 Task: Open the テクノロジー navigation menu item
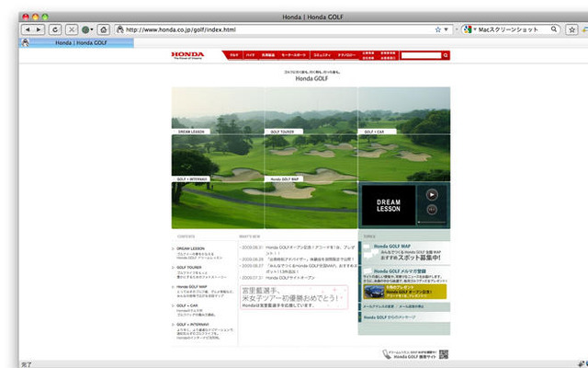tap(347, 55)
